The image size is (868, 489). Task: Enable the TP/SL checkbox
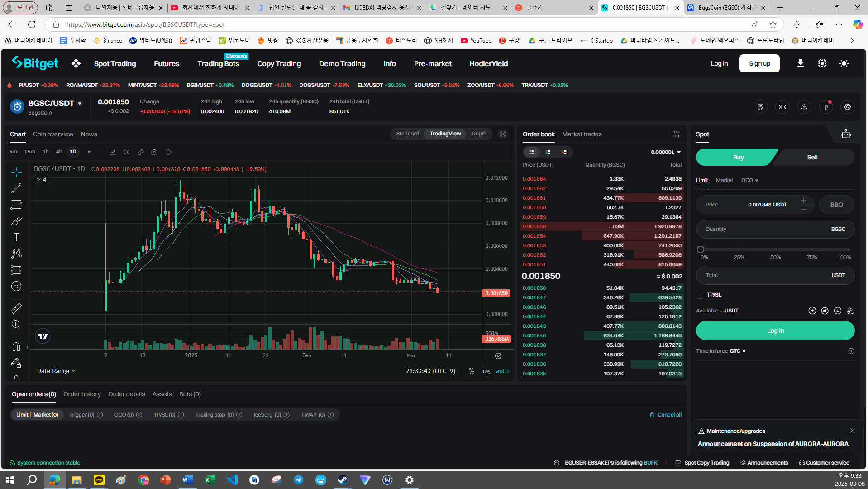pyautogui.click(x=700, y=295)
